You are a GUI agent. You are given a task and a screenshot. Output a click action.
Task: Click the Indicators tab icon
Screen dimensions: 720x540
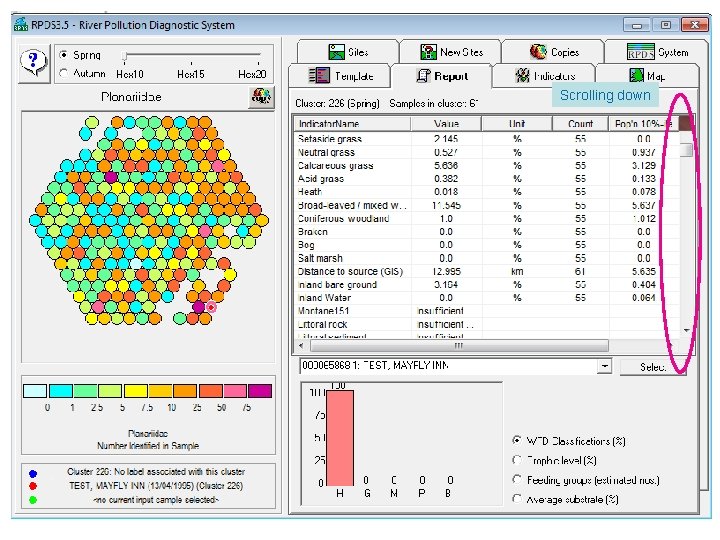(x=522, y=76)
